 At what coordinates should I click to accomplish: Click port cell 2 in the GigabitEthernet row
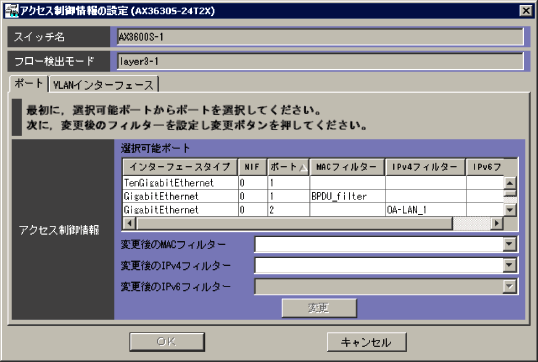coord(288,210)
